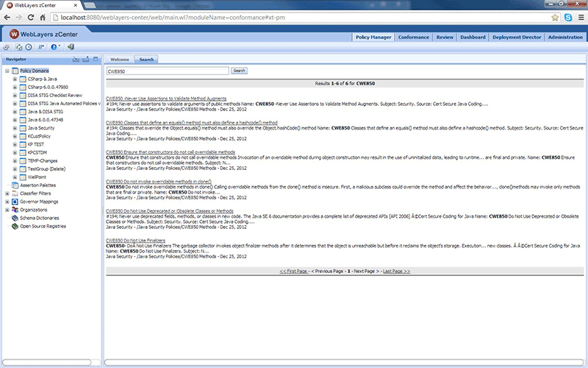This screenshot has height=368, width=588.
Task: Click the Skype extension icon in browser
Action: pos(568,17)
